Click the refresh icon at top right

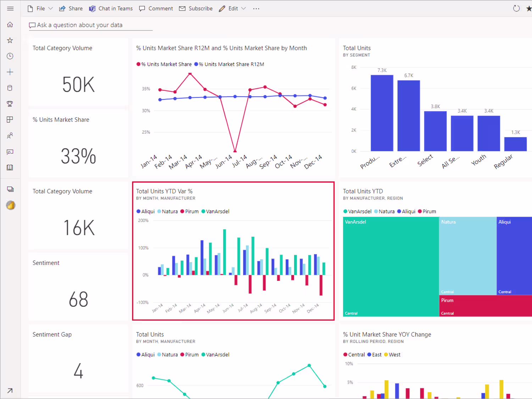[x=516, y=9]
